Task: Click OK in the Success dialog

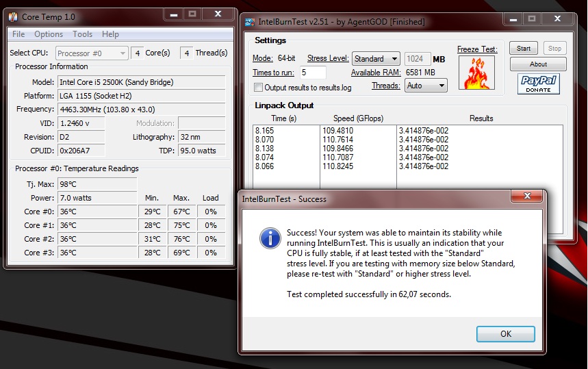Action: 505,334
